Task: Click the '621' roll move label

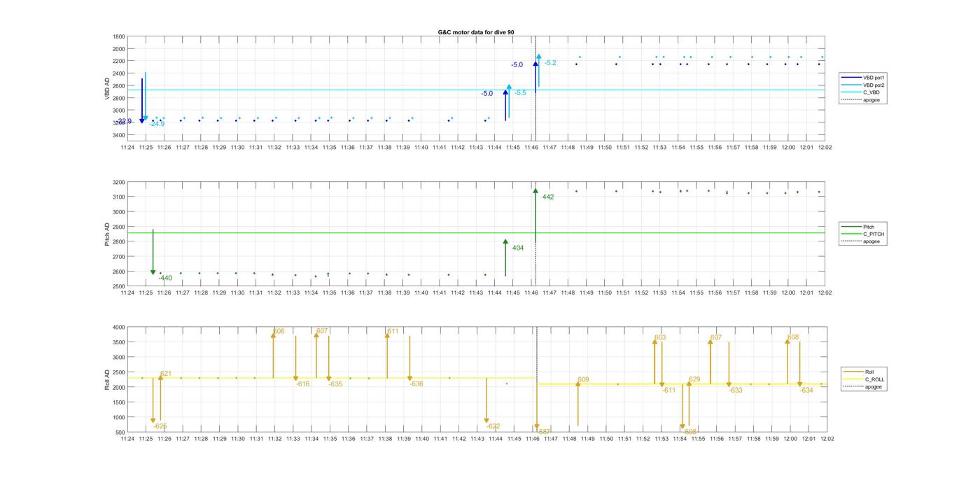Action: pyautogui.click(x=166, y=374)
